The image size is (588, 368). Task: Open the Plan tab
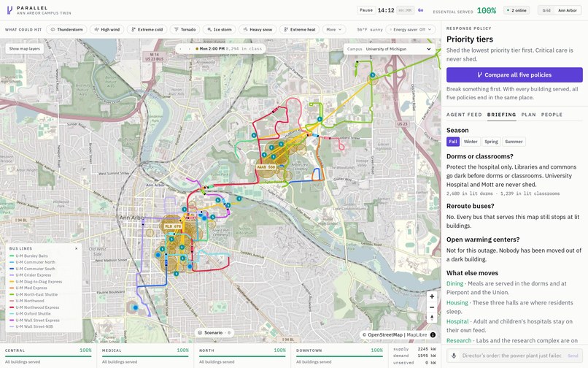click(528, 115)
